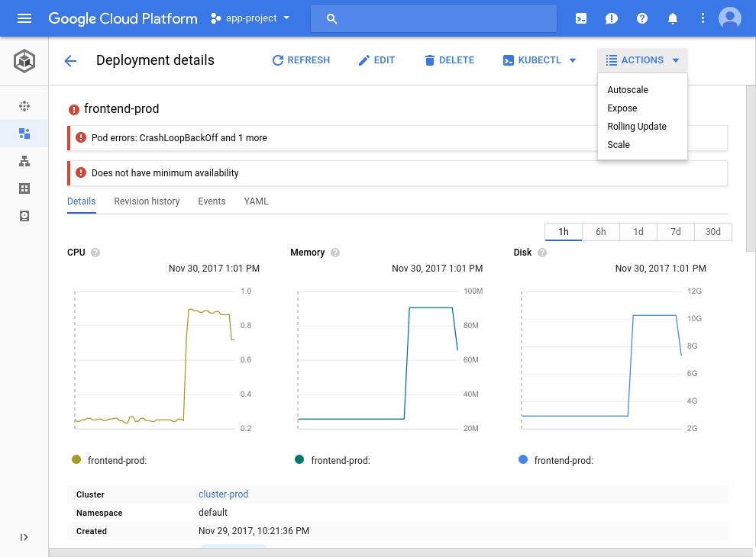The width and height of the screenshot is (756, 557).
Task: Open Services via the sidebar tree icon
Action: [x=24, y=161]
